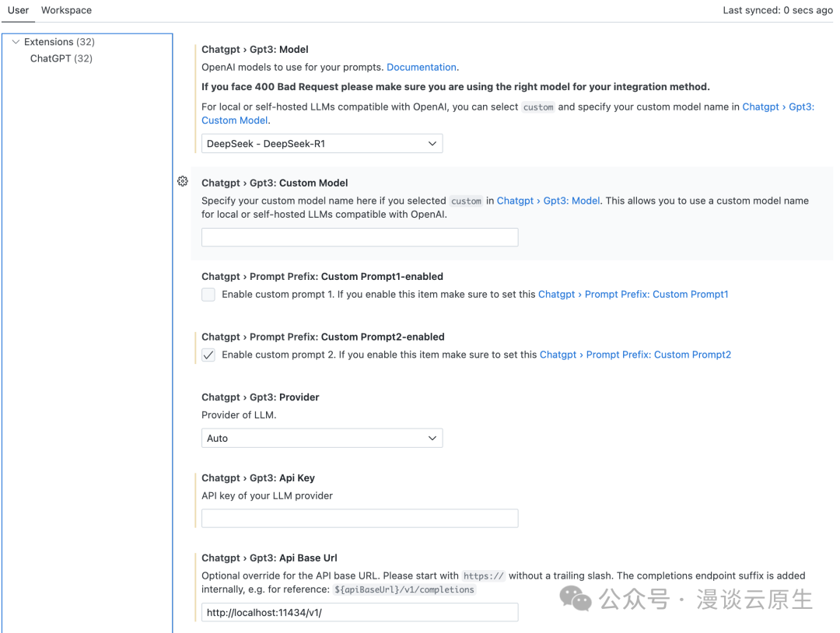
Task: Click the 'Prompt Prefix: Custom Prompt2-enabled' setting title
Action: coord(323,337)
